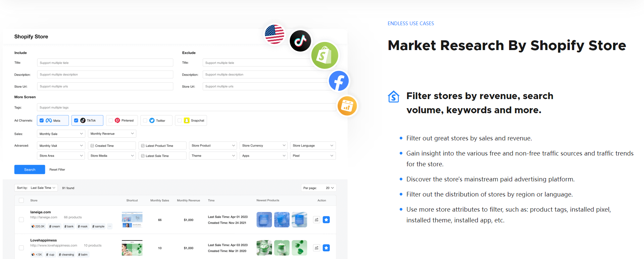Click the Monthly Sales column header

coord(160,201)
